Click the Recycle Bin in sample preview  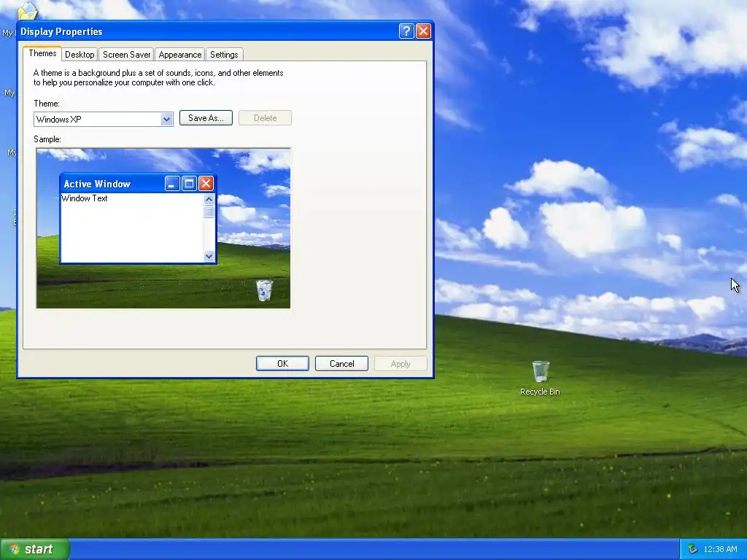(264, 290)
